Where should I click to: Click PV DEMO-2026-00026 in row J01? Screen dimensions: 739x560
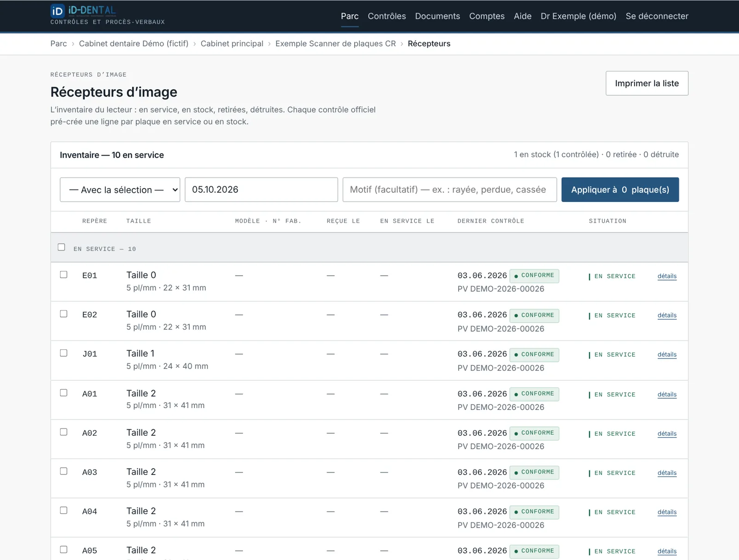click(x=501, y=368)
